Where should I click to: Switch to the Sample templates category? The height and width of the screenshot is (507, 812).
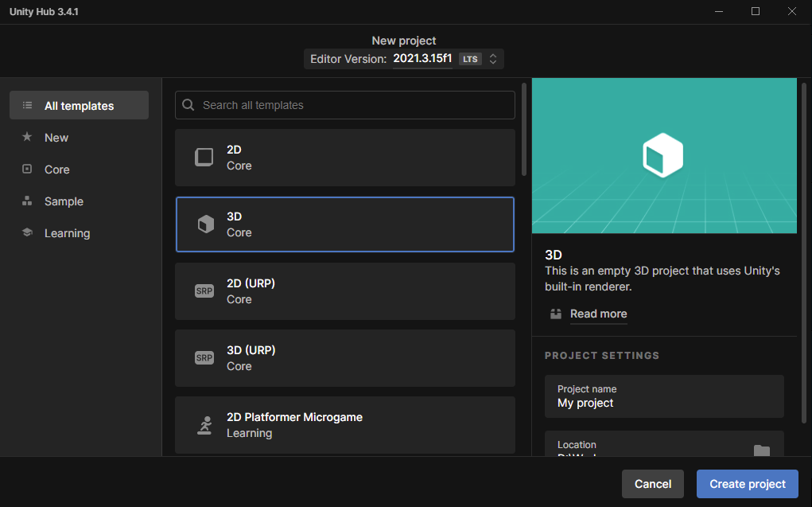(80, 201)
